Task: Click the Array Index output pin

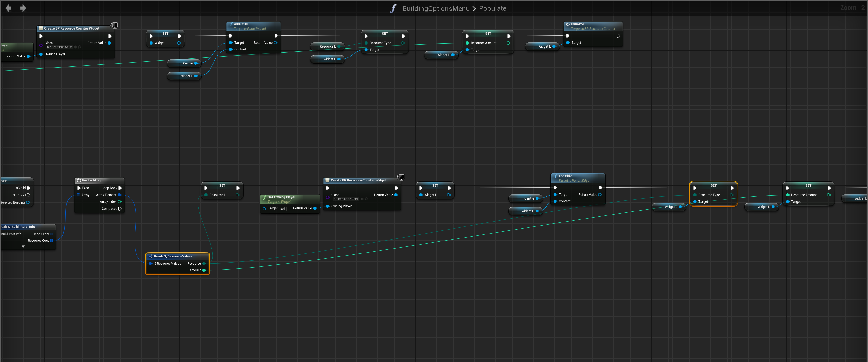Action: point(119,202)
